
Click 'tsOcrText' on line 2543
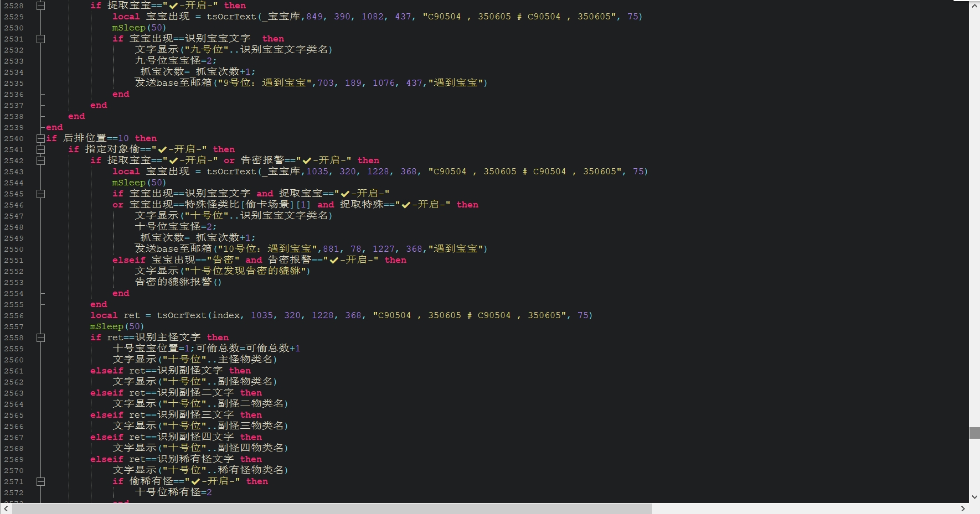coord(231,172)
